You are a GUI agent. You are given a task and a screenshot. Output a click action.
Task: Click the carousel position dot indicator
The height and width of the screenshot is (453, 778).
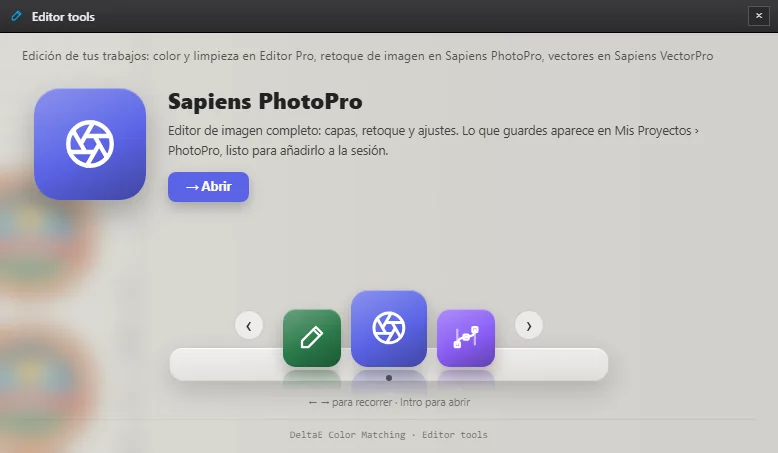click(x=389, y=378)
